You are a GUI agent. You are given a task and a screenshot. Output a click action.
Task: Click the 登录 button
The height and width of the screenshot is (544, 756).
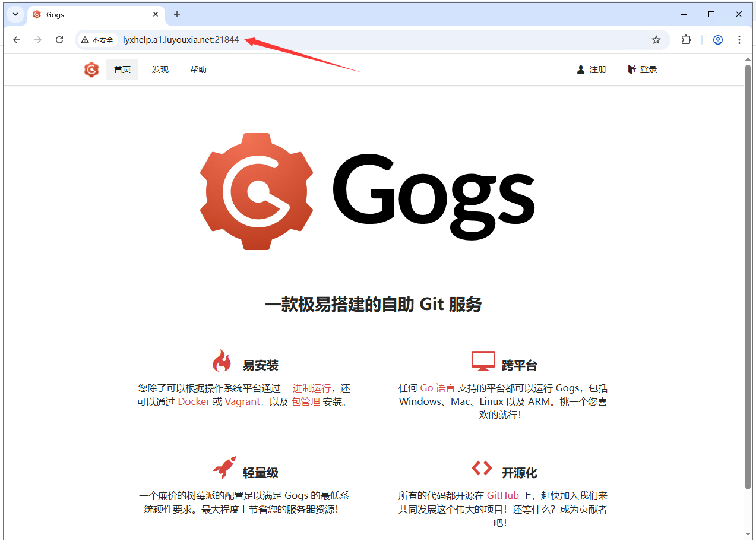click(648, 69)
